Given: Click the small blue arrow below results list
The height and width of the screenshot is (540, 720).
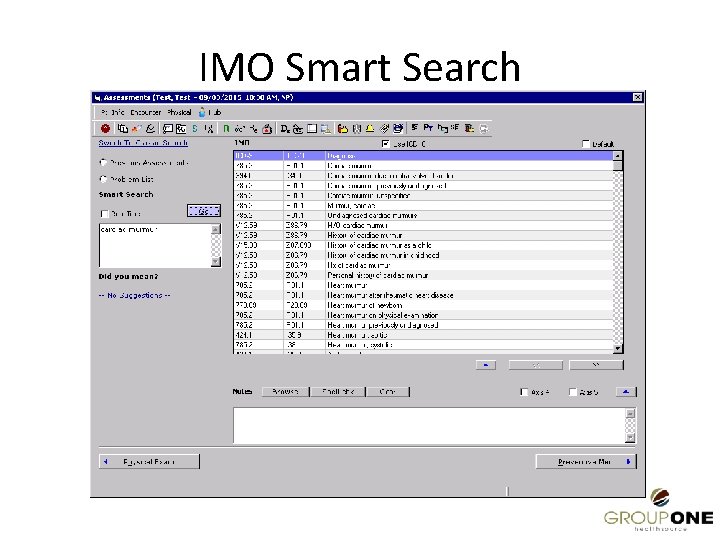Looking at the screenshot, I should pos(486,365).
